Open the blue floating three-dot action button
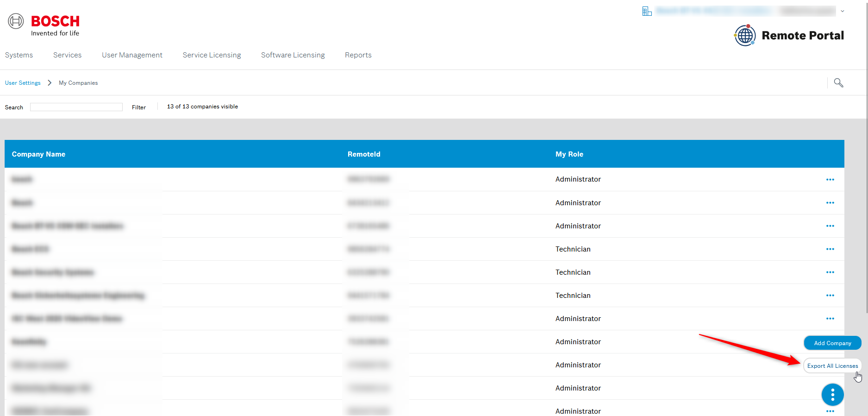Screen dimensions: 868x416 [832, 395]
